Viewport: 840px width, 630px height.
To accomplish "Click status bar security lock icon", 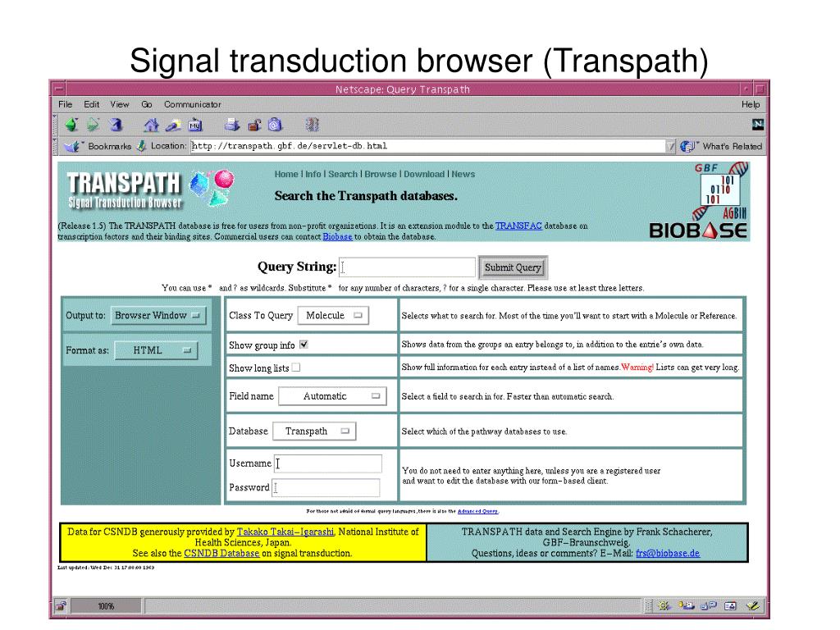I will coord(61,606).
